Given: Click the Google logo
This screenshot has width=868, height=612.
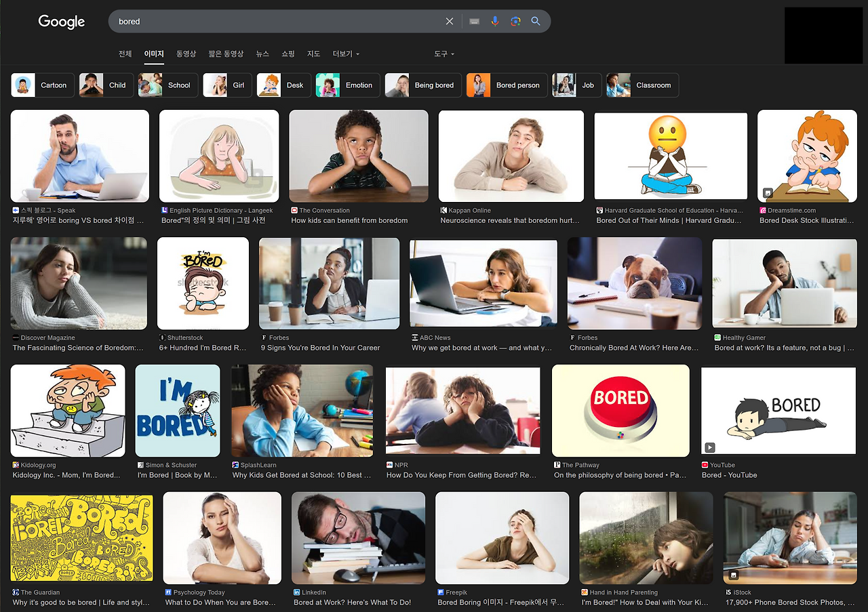Looking at the screenshot, I should (x=62, y=22).
